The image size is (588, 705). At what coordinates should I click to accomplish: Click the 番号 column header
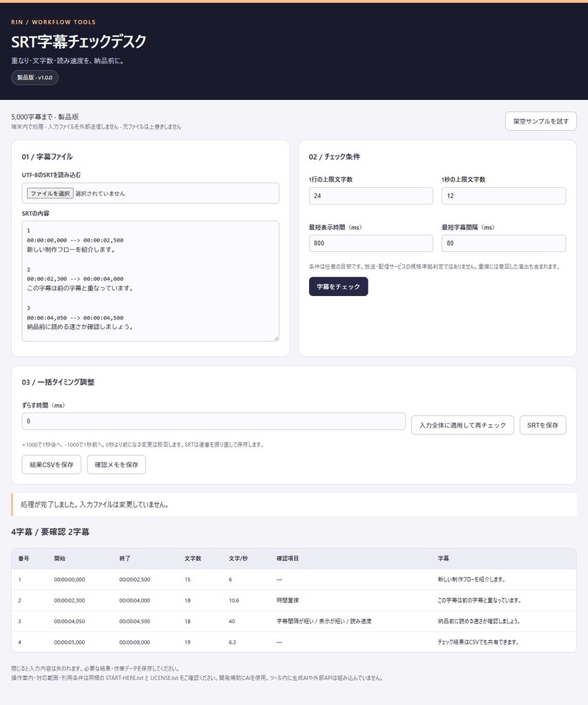[x=24, y=558]
